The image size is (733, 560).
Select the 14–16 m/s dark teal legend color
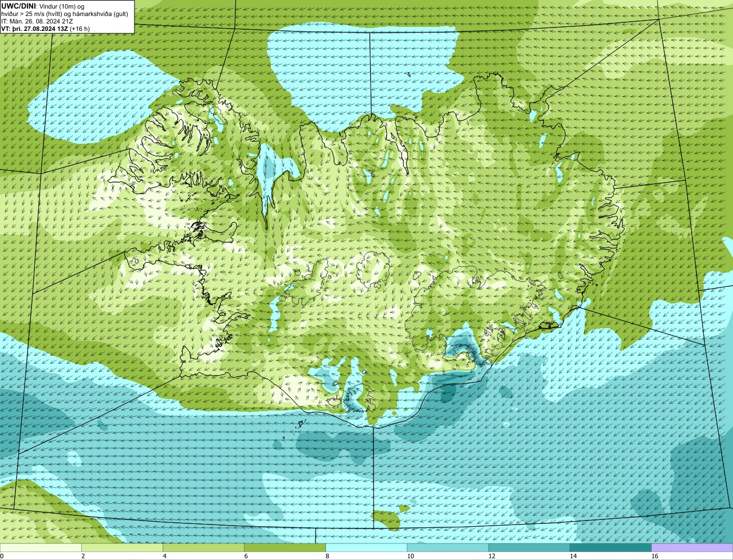point(611,547)
